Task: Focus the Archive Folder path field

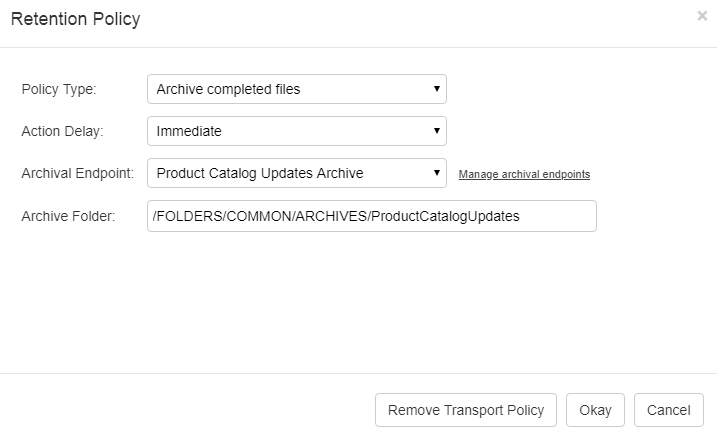Action: (x=371, y=216)
